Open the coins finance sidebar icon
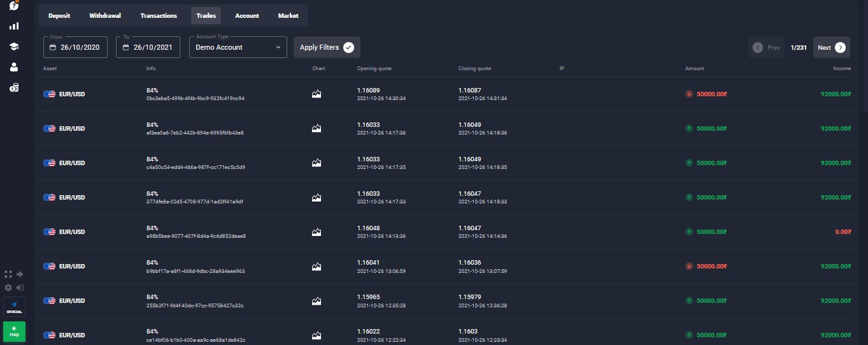 pyautogui.click(x=14, y=87)
